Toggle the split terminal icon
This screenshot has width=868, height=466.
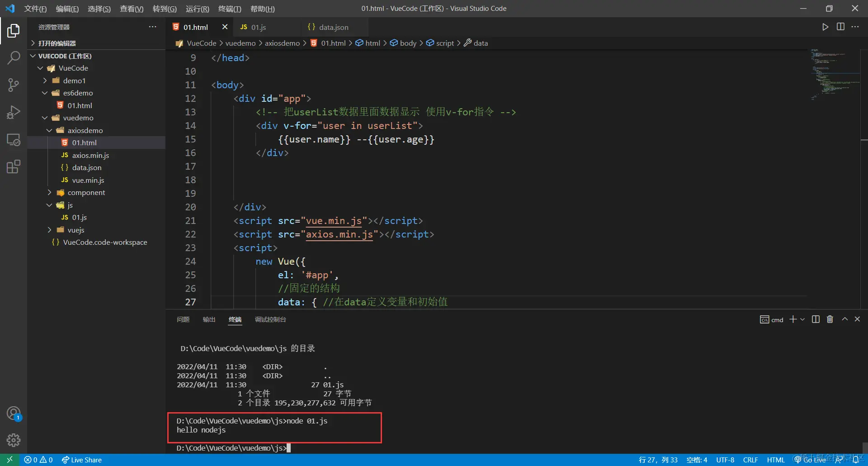pyautogui.click(x=815, y=319)
